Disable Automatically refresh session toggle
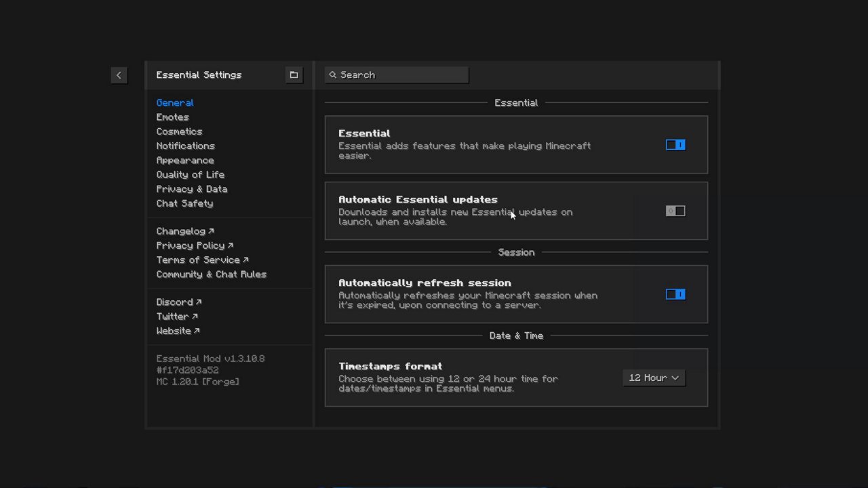868x488 pixels. pyautogui.click(x=675, y=294)
